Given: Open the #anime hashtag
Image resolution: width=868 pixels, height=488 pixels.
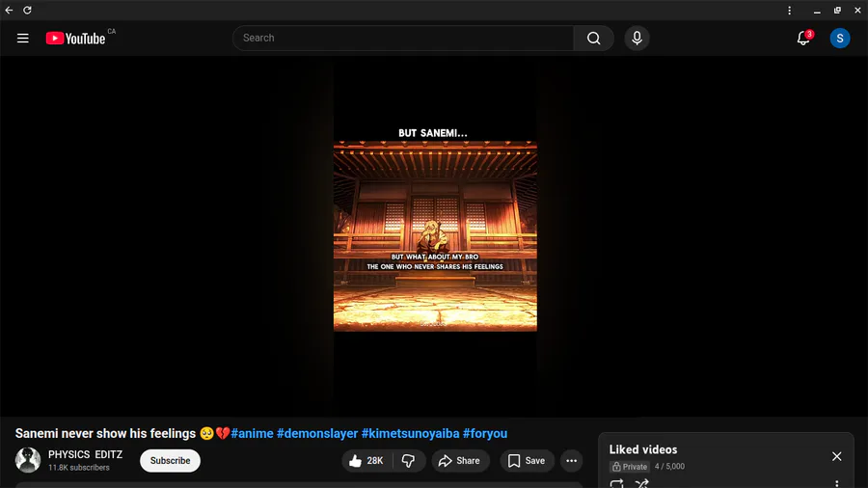Looking at the screenshot, I should pyautogui.click(x=252, y=433).
